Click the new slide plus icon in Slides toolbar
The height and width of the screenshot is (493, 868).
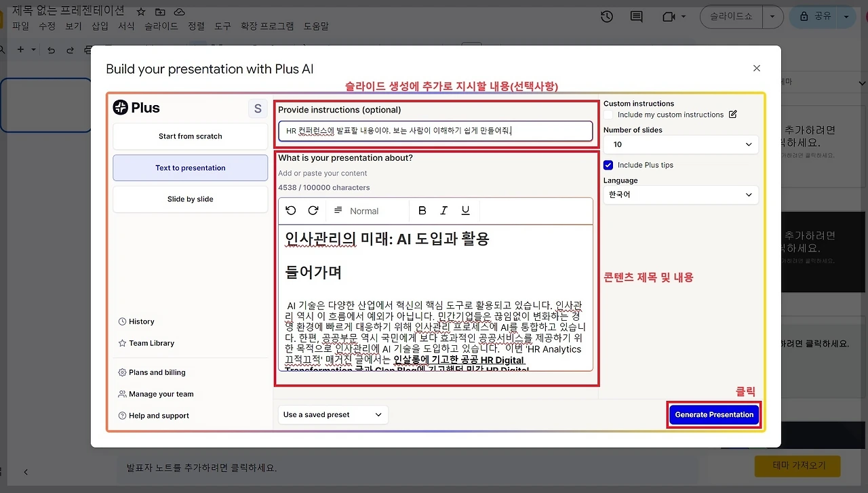[20, 50]
